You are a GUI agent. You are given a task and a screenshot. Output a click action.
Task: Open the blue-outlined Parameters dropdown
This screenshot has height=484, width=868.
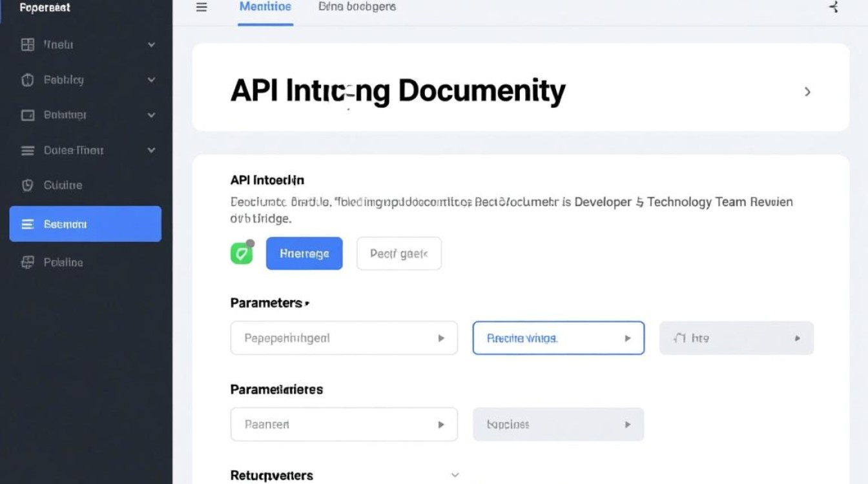pyautogui.click(x=558, y=338)
